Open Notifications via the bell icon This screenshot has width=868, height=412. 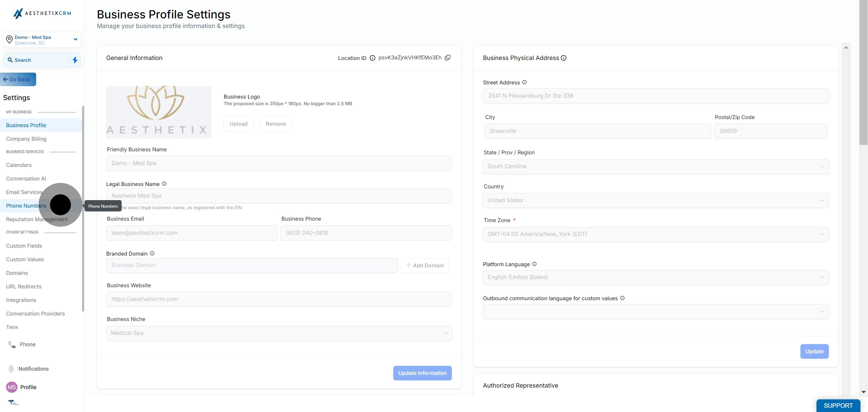pos(11,369)
